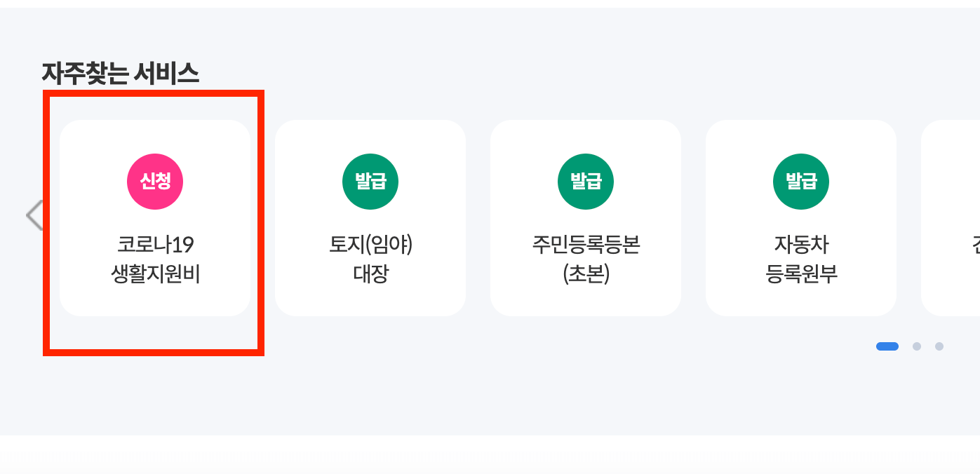Switch to the second carousel page dot

point(917,346)
